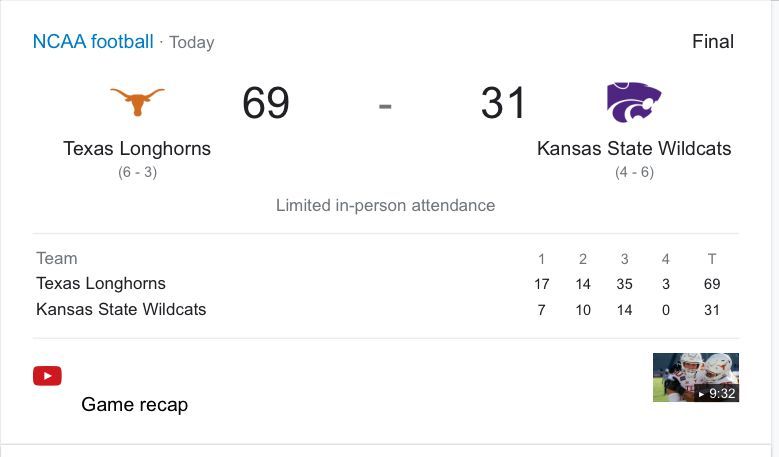Open the game recap video thumbnail
Image resolution: width=779 pixels, height=457 pixels.
[x=695, y=376]
